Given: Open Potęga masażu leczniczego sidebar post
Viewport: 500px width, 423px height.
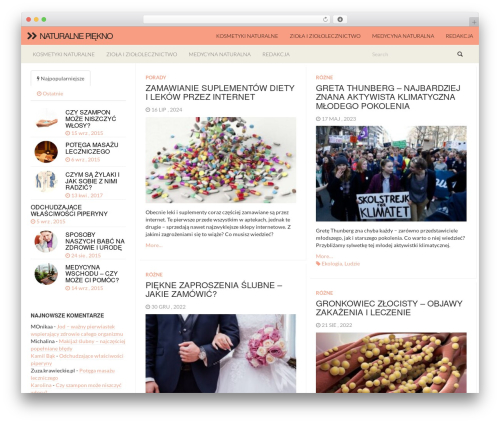Looking at the screenshot, I should [92, 148].
